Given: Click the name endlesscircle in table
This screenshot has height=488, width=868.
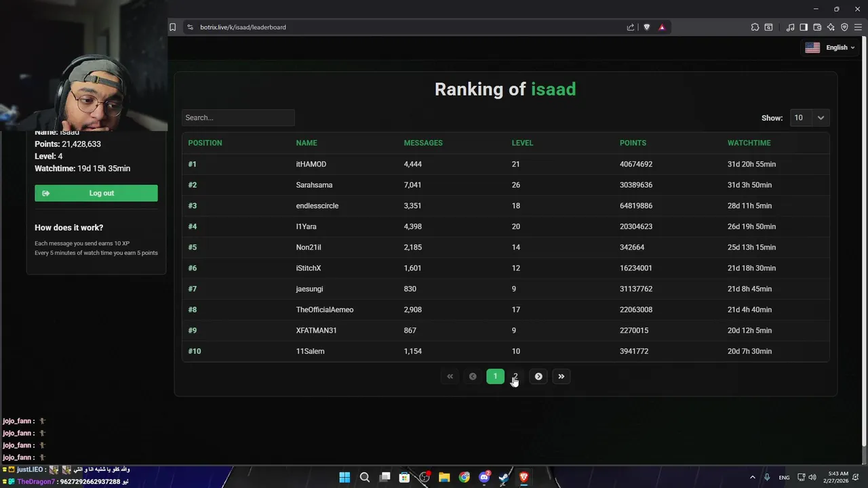Looking at the screenshot, I should coord(317,206).
